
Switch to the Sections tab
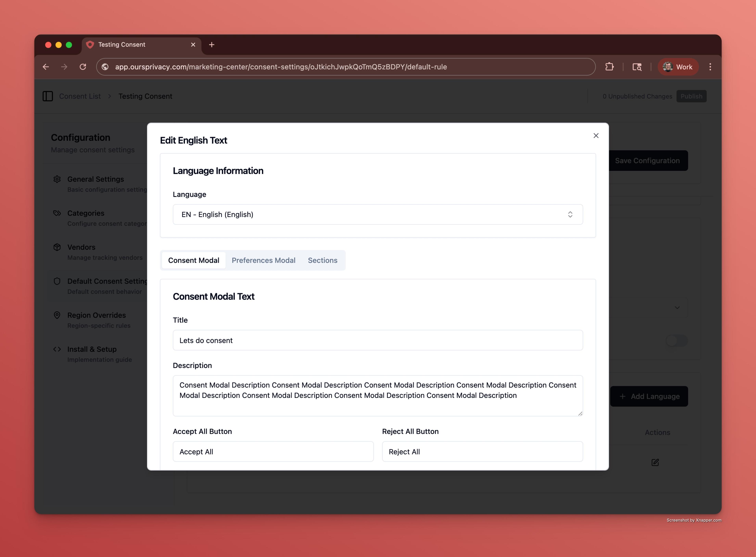coord(322,260)
